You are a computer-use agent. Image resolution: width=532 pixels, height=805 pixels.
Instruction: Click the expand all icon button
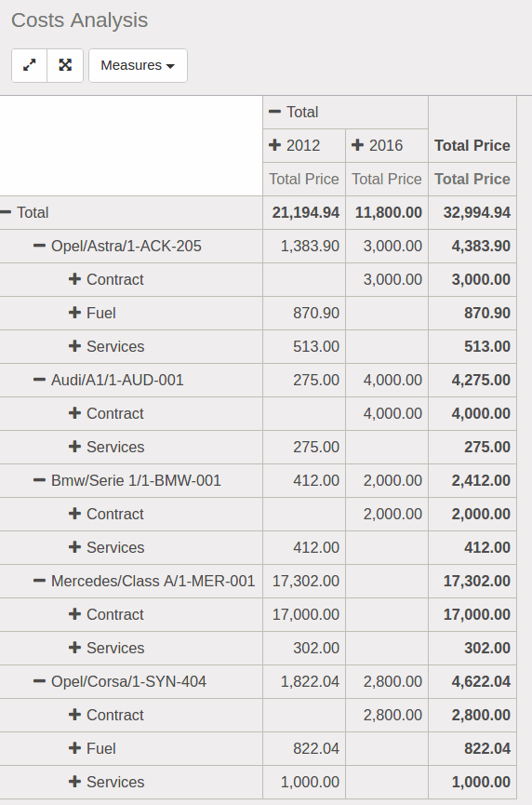coord(65,65)
